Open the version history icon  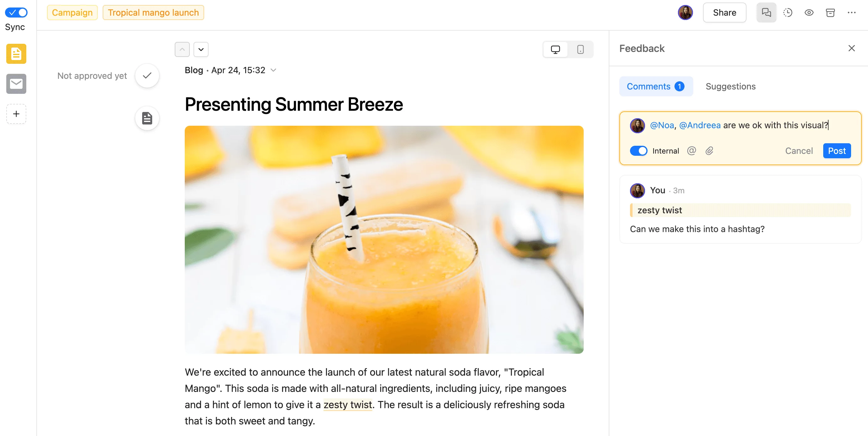point(788,12)
